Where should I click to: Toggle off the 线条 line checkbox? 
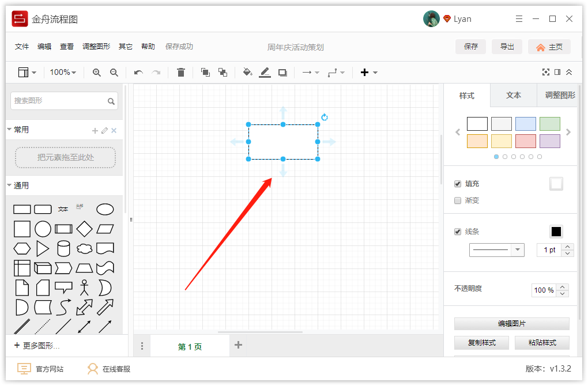click(x=458, y=231)
